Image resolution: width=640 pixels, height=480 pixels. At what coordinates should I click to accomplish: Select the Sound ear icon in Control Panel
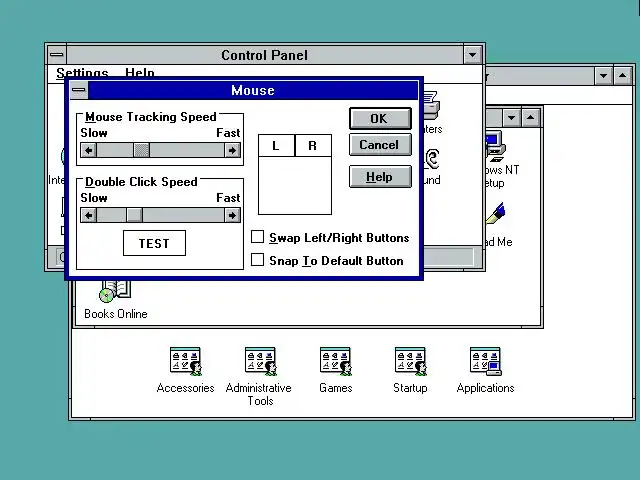point(431,159)
